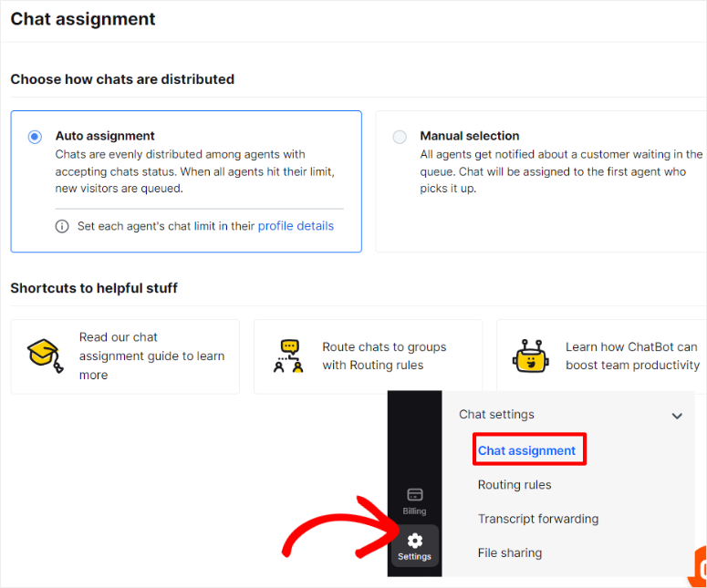The image size is (707, 588).
Task: Collapse the Chat settings section chevron
Action: [x=677, y=416]
